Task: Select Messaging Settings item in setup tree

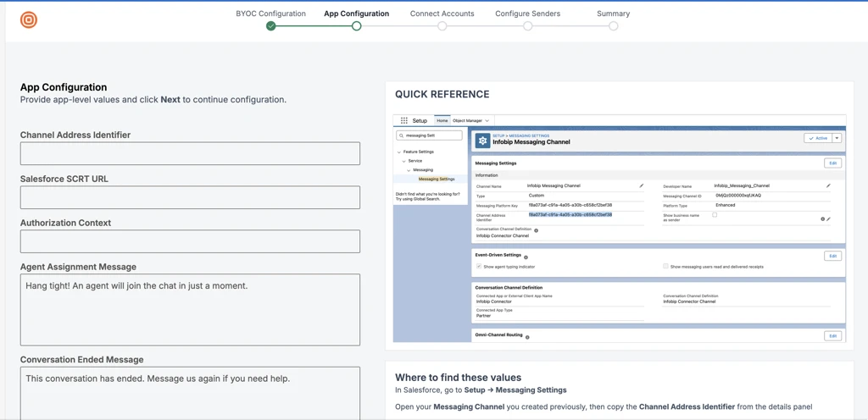Action: pos(437,179)
